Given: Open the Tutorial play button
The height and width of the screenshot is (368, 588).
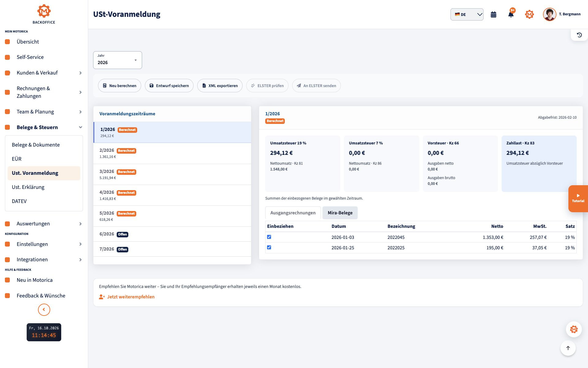Looking at the screenshot, I should (x=578, y=198).
